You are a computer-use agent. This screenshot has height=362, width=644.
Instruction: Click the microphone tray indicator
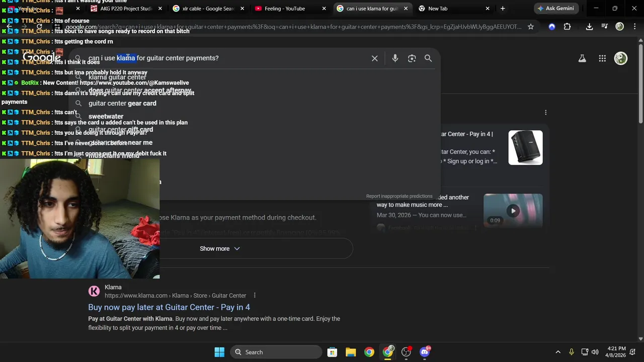[571, 352]
